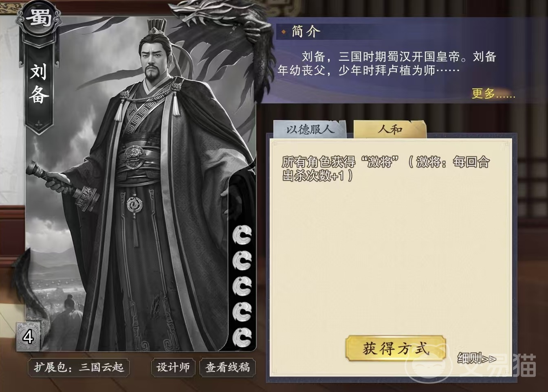Click the 扩展包：三国云起 label
The width and height of the screenshot is (548, 392).
point(79,368)
